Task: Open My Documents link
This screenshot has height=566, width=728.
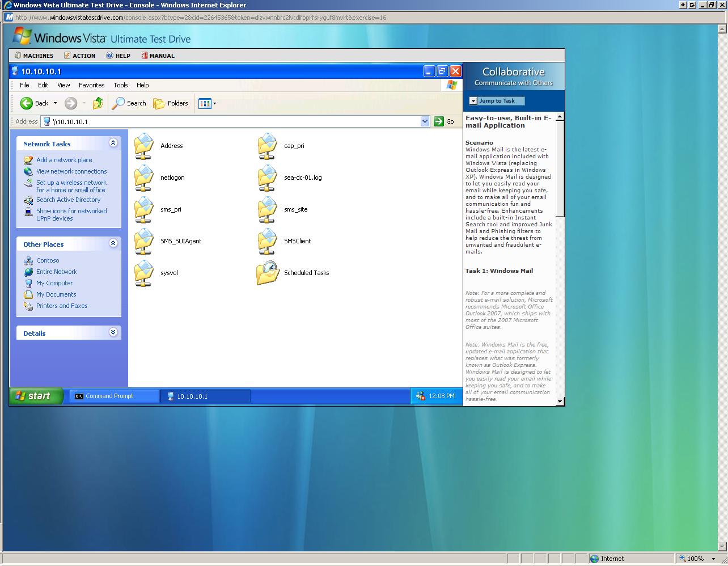Action: pos(56,294)
